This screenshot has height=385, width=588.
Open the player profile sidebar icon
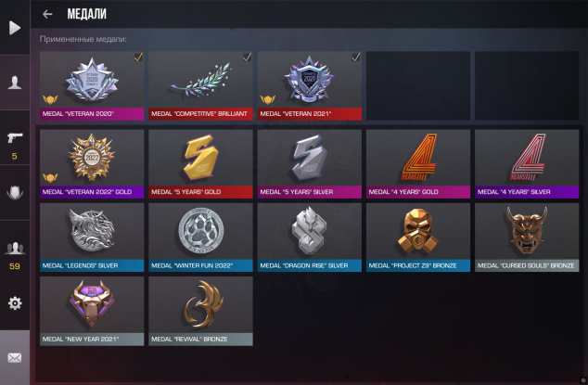15,83
